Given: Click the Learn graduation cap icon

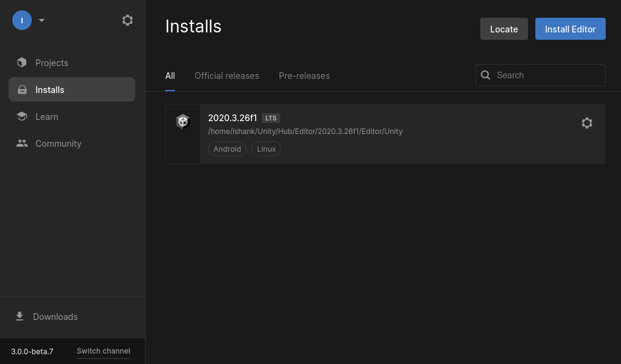Looking at the screenshot, I should pyautogui.click(x=22, y=116).
